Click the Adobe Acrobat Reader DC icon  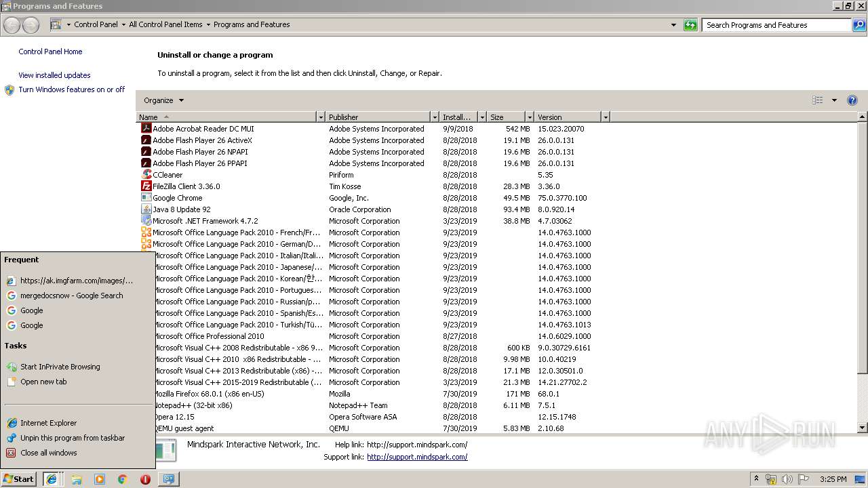click(146, 128)
